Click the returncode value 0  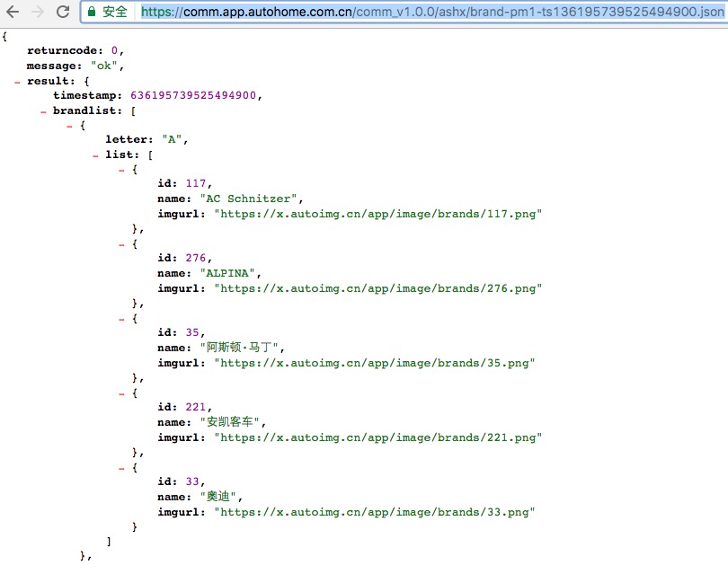pos(114,50)
